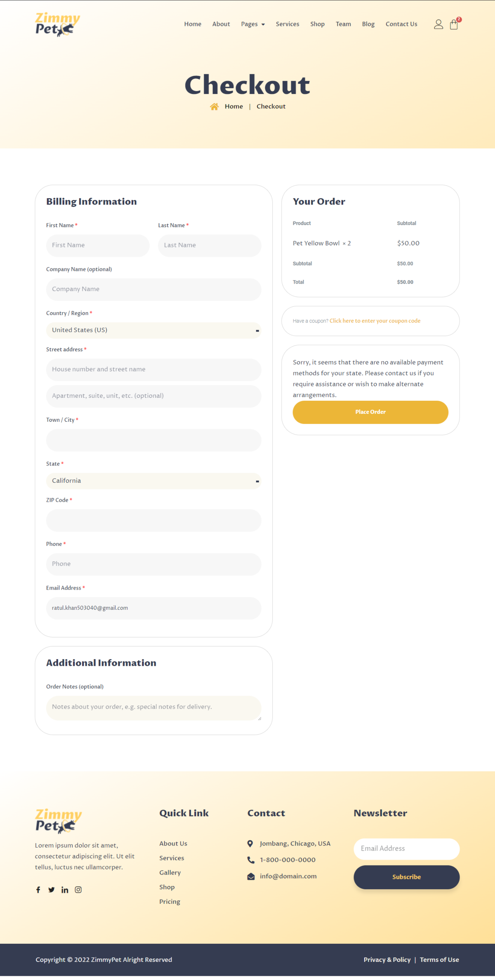Open the Contact Us menu item

pyautogui.click(x=401, y=24)
